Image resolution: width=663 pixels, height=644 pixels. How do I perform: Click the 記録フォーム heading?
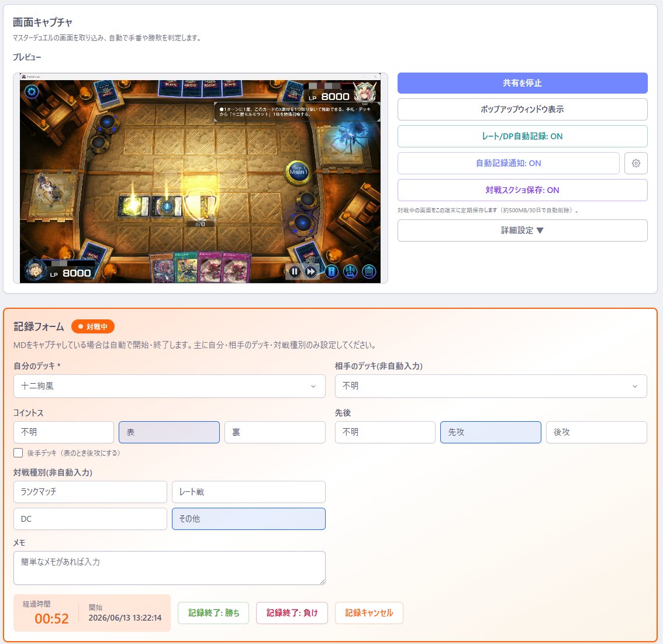point(39,326)
